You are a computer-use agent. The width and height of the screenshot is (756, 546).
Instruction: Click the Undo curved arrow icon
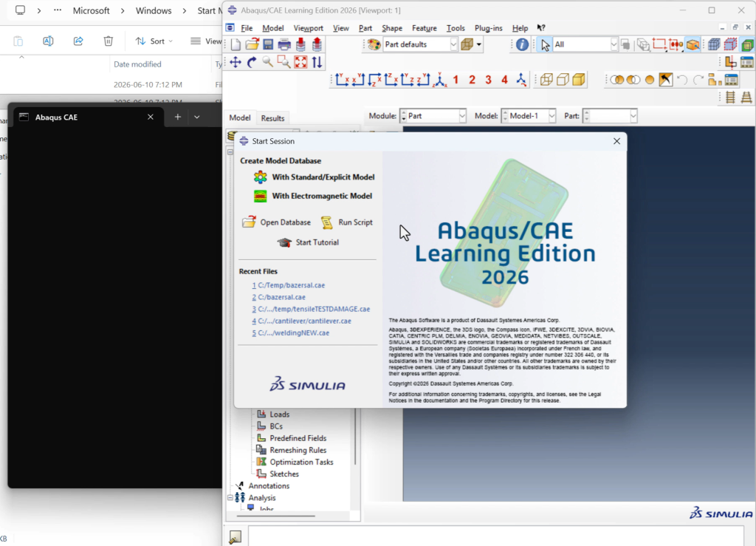681,80
